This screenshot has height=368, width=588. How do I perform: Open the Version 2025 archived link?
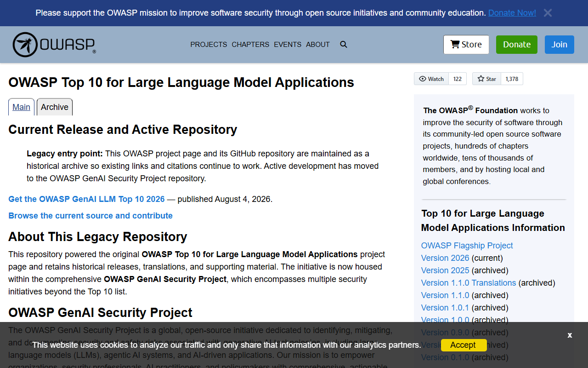coord(445,270)
